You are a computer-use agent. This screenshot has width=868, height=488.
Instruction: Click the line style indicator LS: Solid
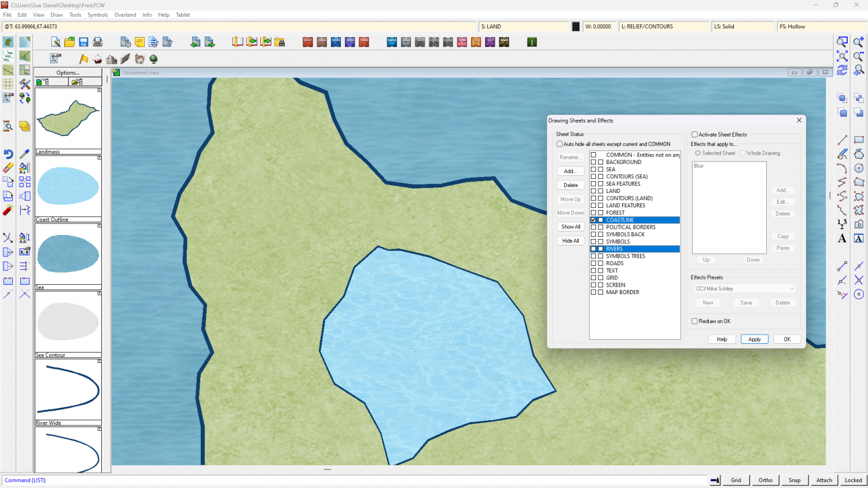point(742,27)
